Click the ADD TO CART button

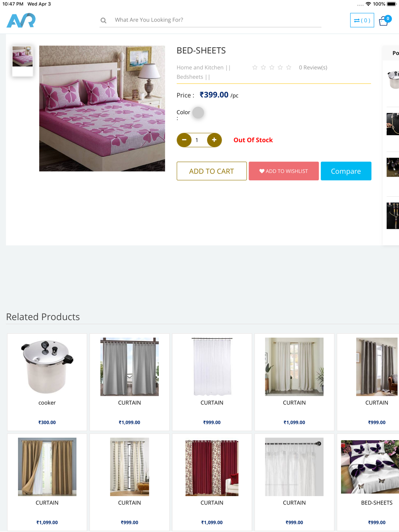click(211, 171)
